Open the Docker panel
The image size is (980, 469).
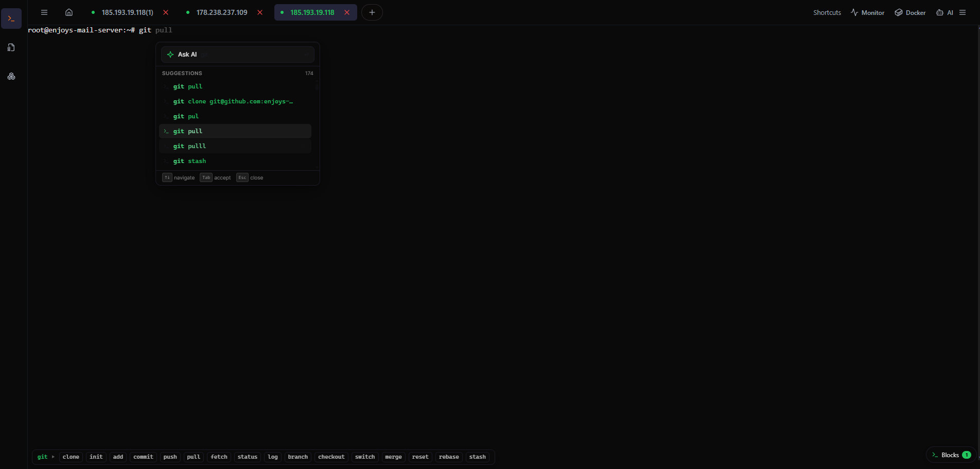coord(910,12)
